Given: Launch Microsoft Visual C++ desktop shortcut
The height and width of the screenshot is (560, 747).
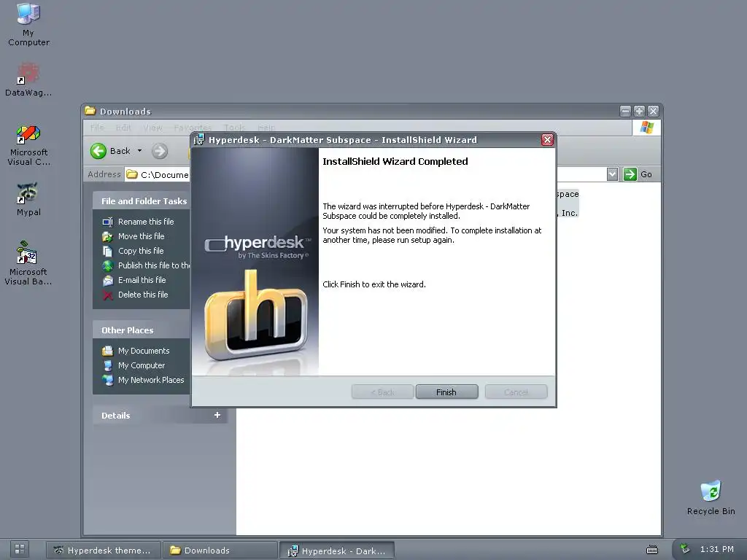Looking at the screenshot, I should click(28, 145).
